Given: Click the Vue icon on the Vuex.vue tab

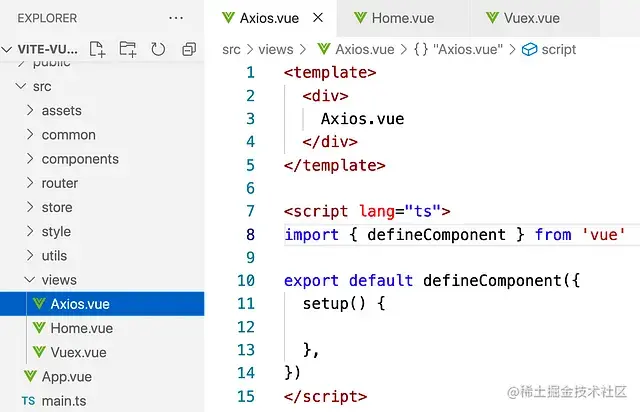Looking at the screenshot, I should click(x=492, y=18).
